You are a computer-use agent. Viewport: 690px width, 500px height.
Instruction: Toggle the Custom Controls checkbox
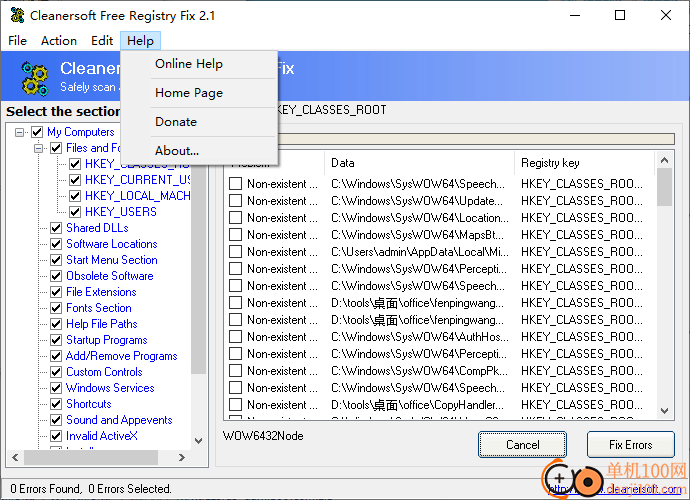56,372
